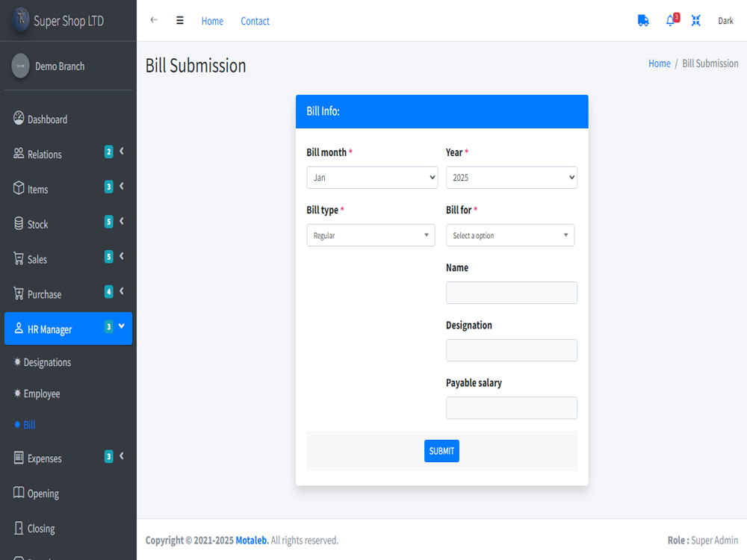
Task: Click the back arrow in top navbar
Action: [154, 20]
